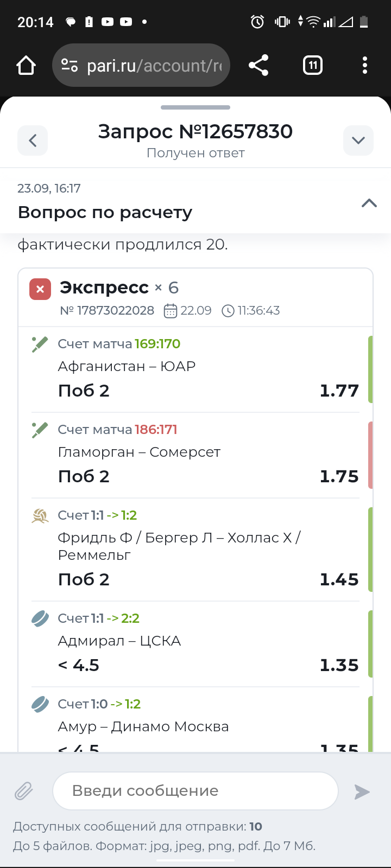The width and height of the screenshot is (391, 868).
Task: Tap the red lost-bet status icon
Action: point(40,289)
